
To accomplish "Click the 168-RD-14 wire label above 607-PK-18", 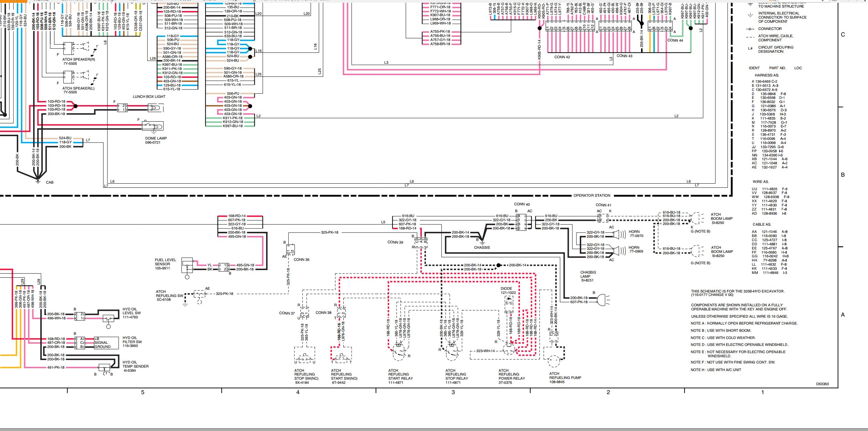I will 237,216.
